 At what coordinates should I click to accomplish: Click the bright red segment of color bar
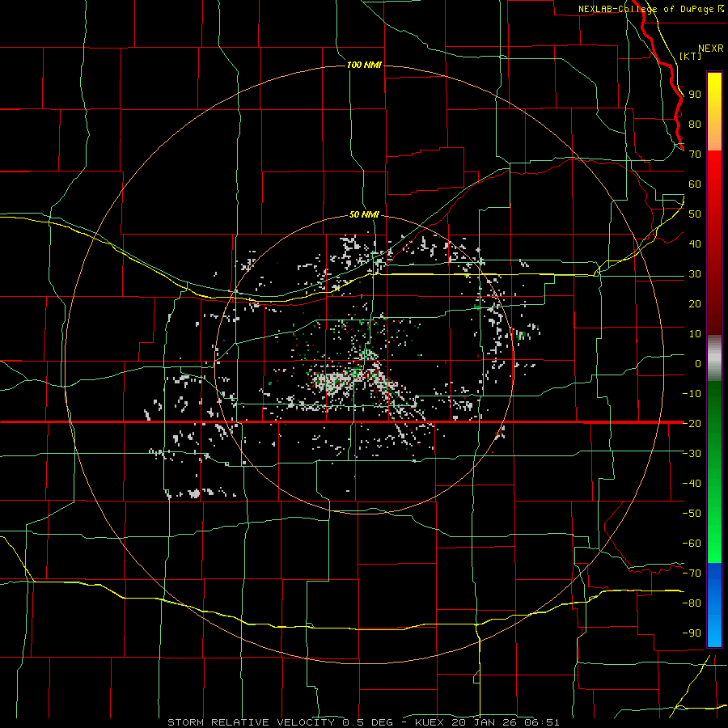click(714, 170)
